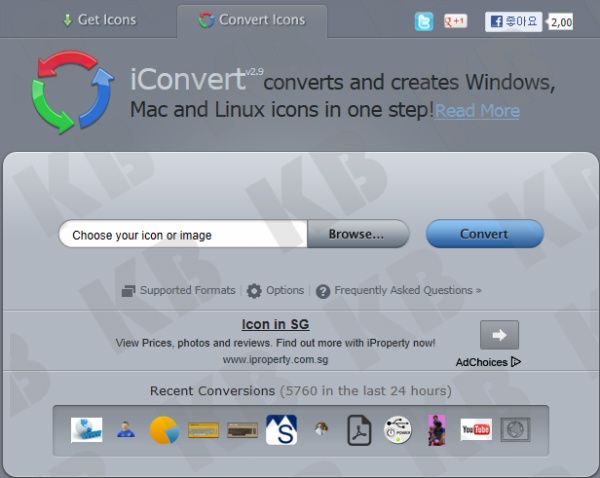Open the PDF document recent conversion icon
The width and height of the screenshot is (600, 478).
[359, 430]
